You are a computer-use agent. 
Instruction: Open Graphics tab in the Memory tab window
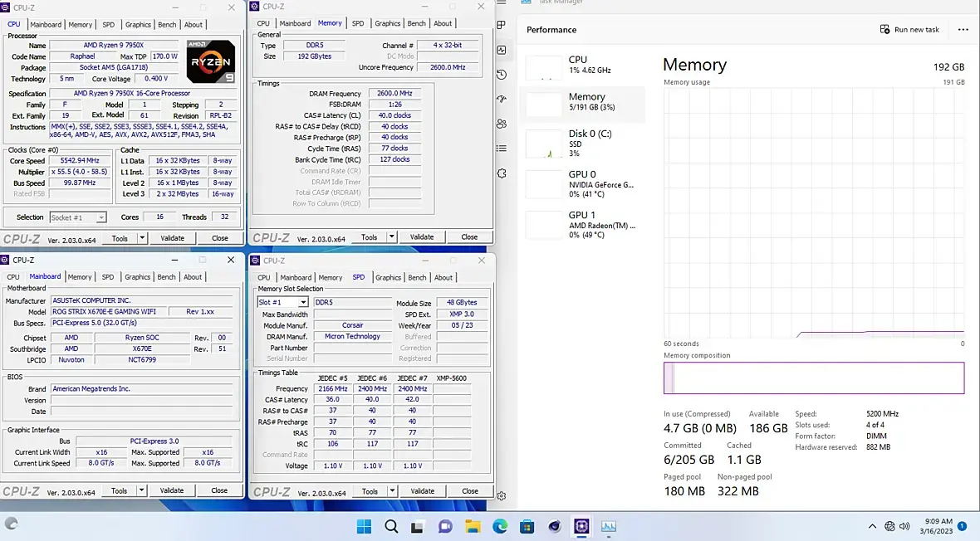[388, 23]
